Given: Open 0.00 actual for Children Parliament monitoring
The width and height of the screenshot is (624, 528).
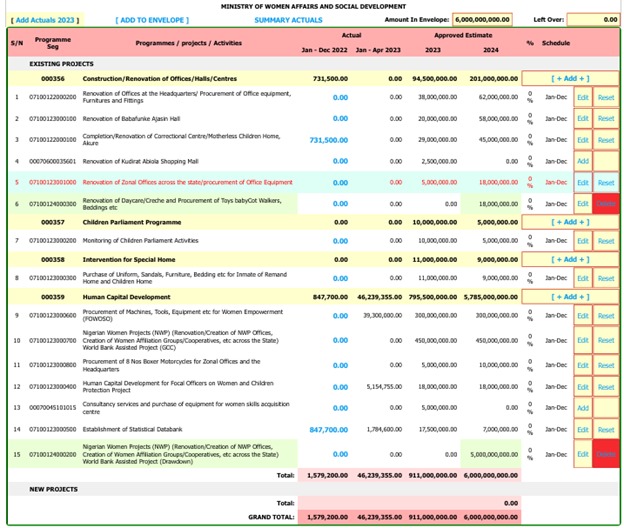Looking at the screenshot, I should [x=340, y=241].
